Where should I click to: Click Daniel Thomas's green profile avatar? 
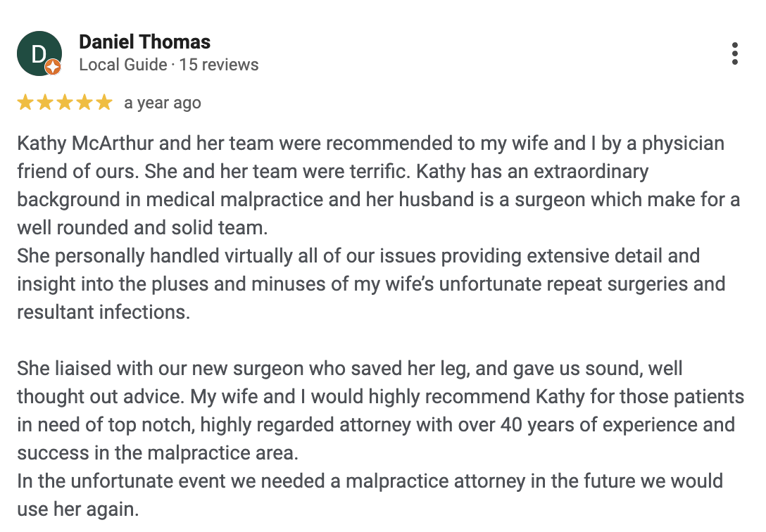coord(39,53)
